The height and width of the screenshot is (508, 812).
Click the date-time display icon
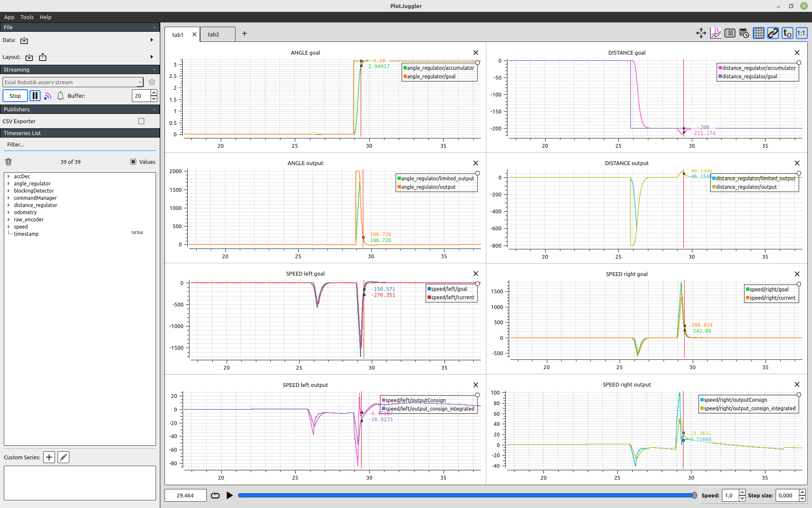(x=744, y=33)
